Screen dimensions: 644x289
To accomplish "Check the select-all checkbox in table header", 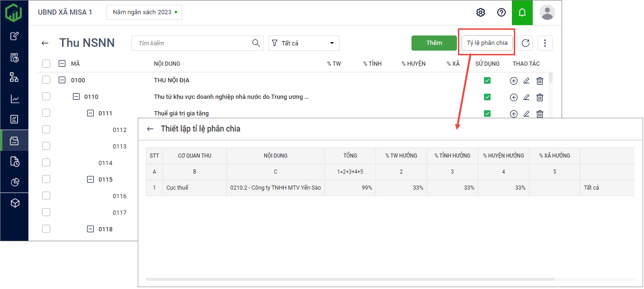I will pyautogui.click(x=46, y=63).
